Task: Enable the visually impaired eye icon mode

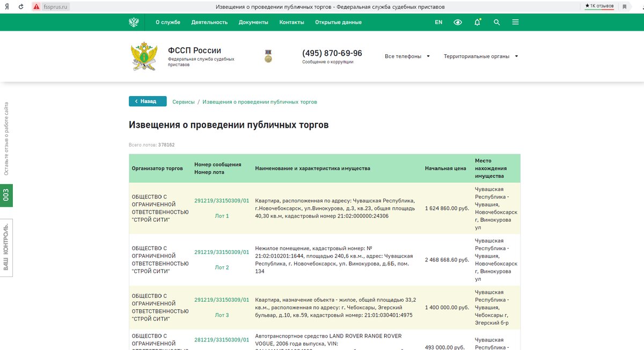Action: coord(457,22)
